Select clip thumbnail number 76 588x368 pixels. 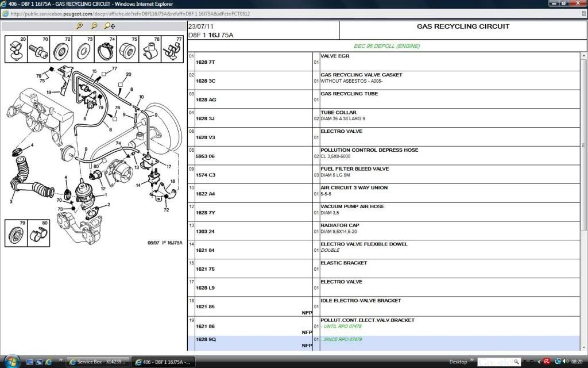click(x=150, y=49)
